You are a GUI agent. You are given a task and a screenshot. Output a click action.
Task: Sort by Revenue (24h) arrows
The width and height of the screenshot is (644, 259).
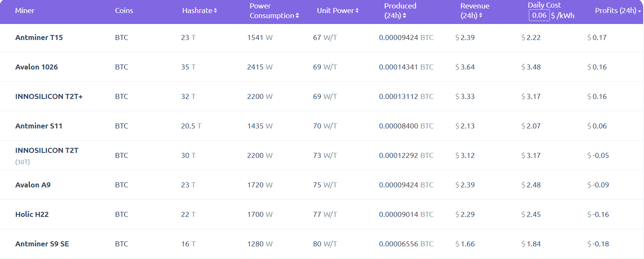tap(480, 16)
